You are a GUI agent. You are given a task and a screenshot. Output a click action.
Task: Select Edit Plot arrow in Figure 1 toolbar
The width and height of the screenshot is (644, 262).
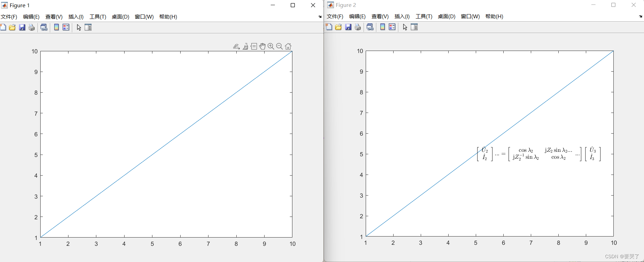coord(79,28)
